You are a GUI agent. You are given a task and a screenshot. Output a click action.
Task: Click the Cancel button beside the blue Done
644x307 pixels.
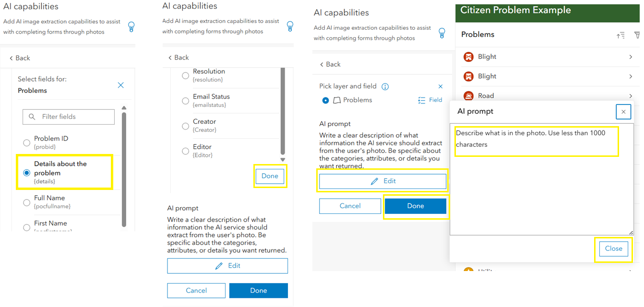pos(350,206)
